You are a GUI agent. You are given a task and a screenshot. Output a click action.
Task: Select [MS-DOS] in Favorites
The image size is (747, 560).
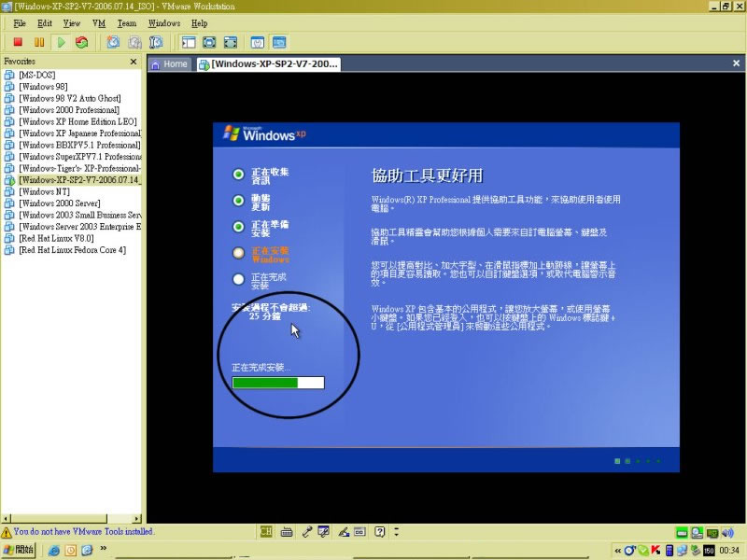(x=37, y=75)
